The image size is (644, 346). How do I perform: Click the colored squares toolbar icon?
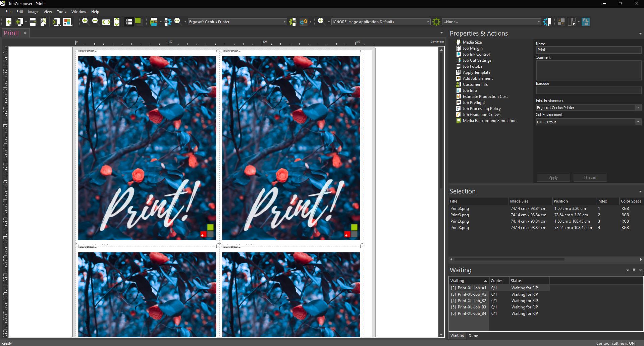pos(67,22)
